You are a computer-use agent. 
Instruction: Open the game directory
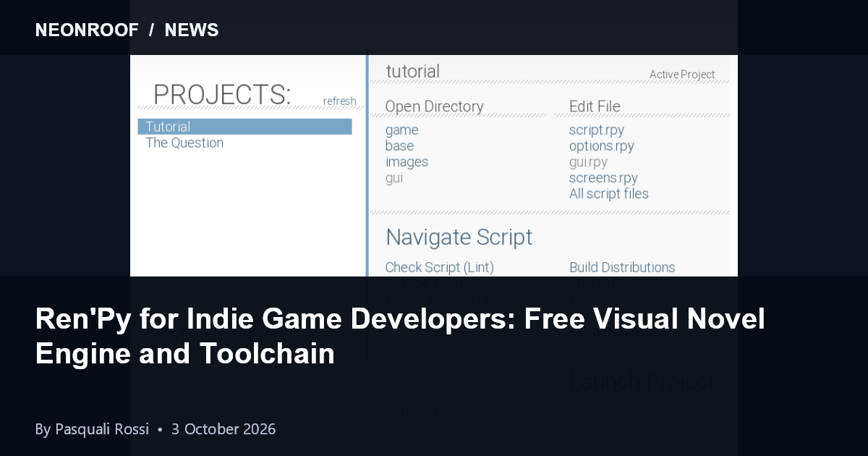click(x=401, y=130)
